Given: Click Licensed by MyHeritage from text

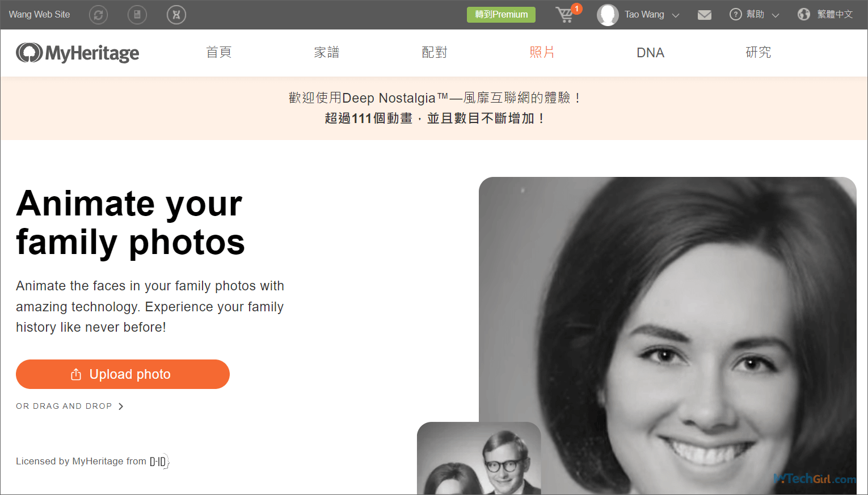Looking at the screenshot, I should [x=81, y=462].
